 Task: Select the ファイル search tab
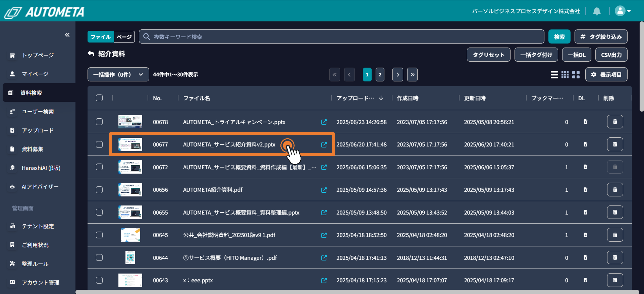[100, 37]
